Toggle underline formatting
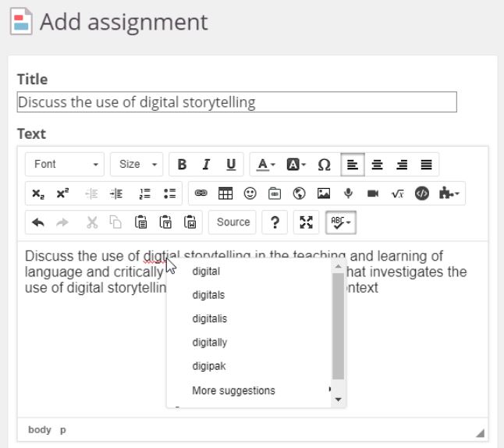Screen dimensions: 504x448 tap(230, 165)
